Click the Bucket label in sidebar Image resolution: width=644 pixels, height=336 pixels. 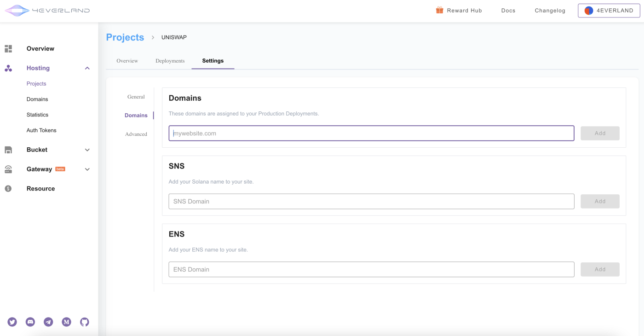37,150
